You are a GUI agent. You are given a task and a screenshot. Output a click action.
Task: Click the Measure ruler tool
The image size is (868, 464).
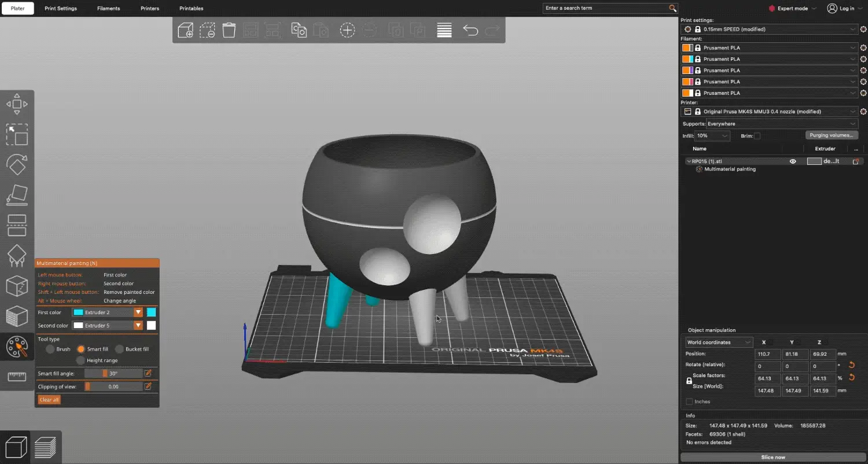[17, 377]
